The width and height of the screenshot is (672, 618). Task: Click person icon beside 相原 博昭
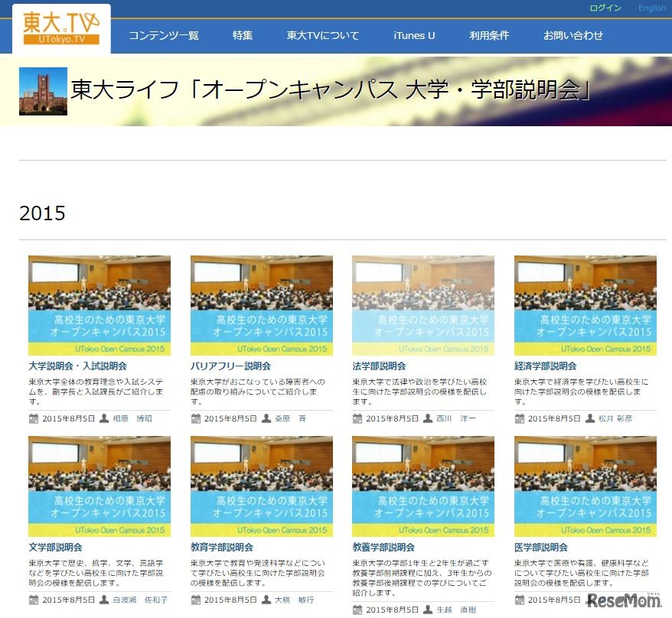click(104, 418)
